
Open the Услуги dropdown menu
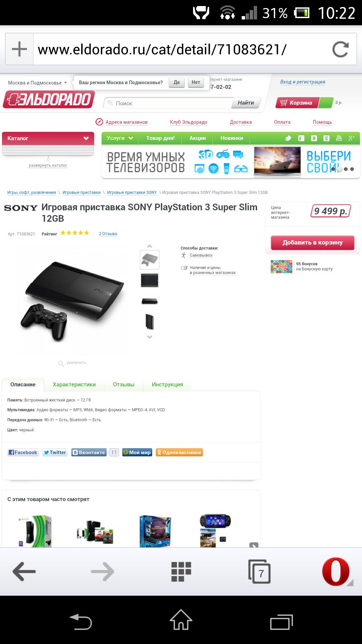tap(120, 138)
